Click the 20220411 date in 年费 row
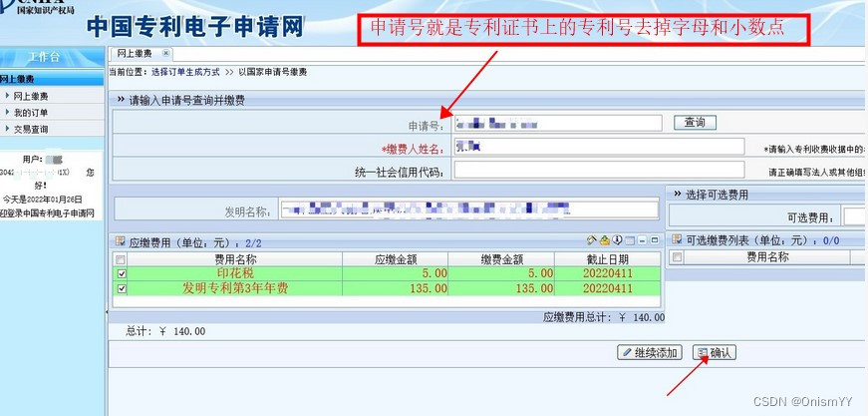The image size is (868, 416). tap(607, 288)
